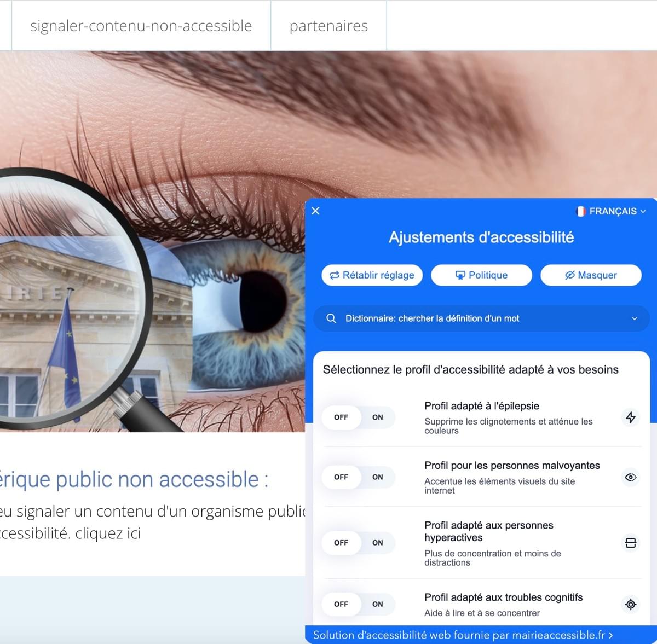Click the Rétablir réglage button
This screenshot has width=657, height=644.
click(x=372, y=275)
